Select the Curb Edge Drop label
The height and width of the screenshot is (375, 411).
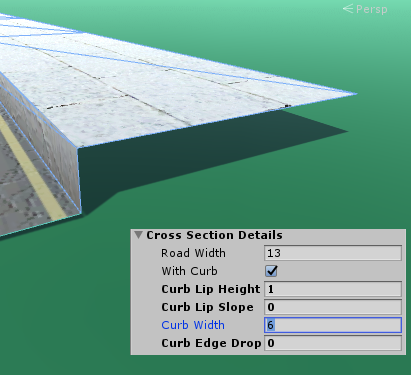click(x=211, y=343)
